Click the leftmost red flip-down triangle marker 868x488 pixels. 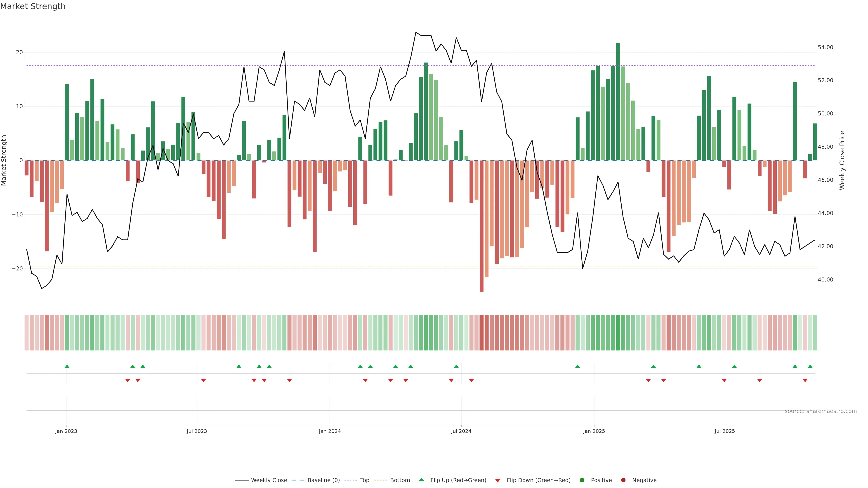coord(127,380)
